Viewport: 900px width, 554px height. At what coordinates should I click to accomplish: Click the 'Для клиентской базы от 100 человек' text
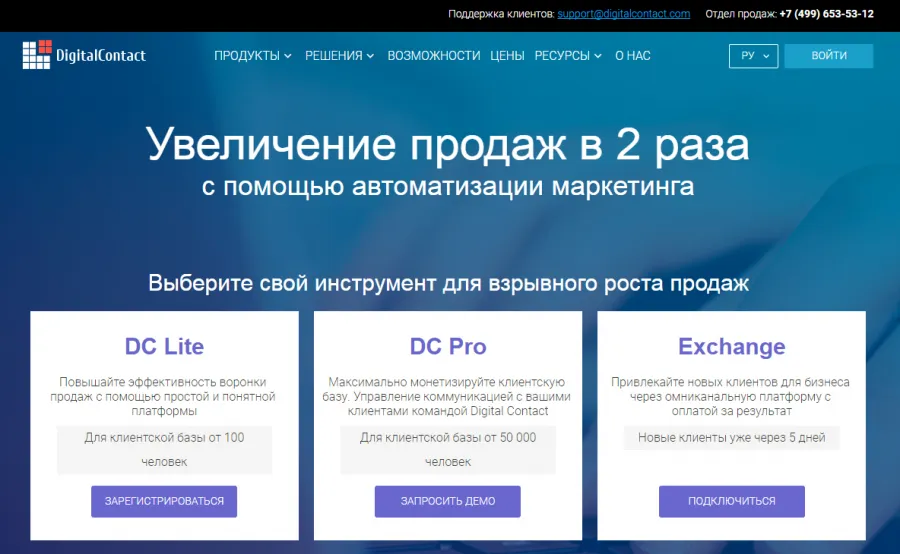point(164,450)
